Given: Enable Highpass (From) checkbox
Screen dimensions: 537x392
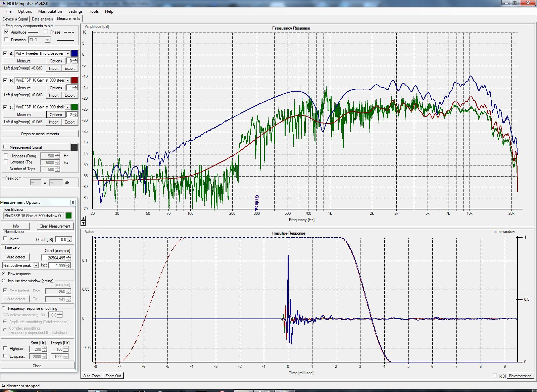Looking at the screenshot, I should pyautogui.click(x=6, y=156).
